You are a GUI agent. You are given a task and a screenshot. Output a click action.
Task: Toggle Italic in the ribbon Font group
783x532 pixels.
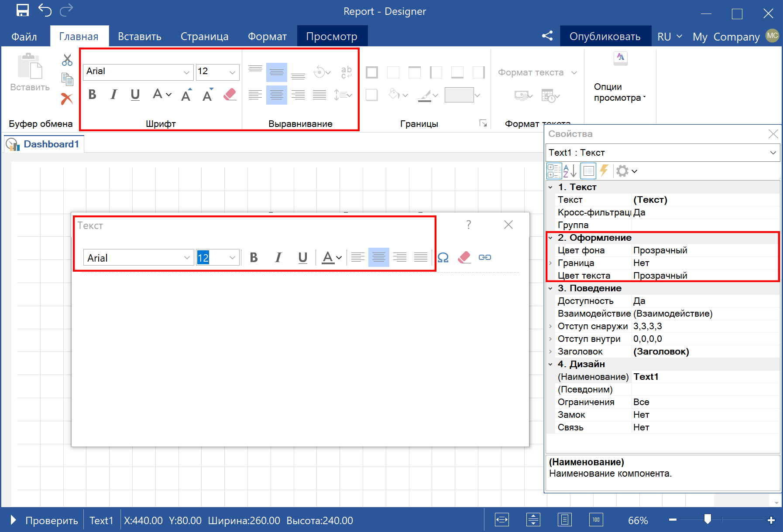click(114, 95)
